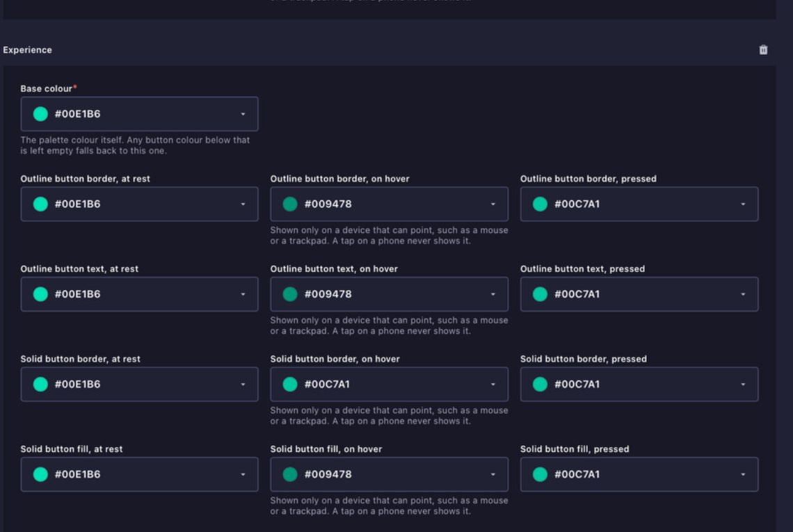The width and height of the screenshot is (793, 532).
Task: Click swatch for Outline button text, pressed
Action: [540, 293]
